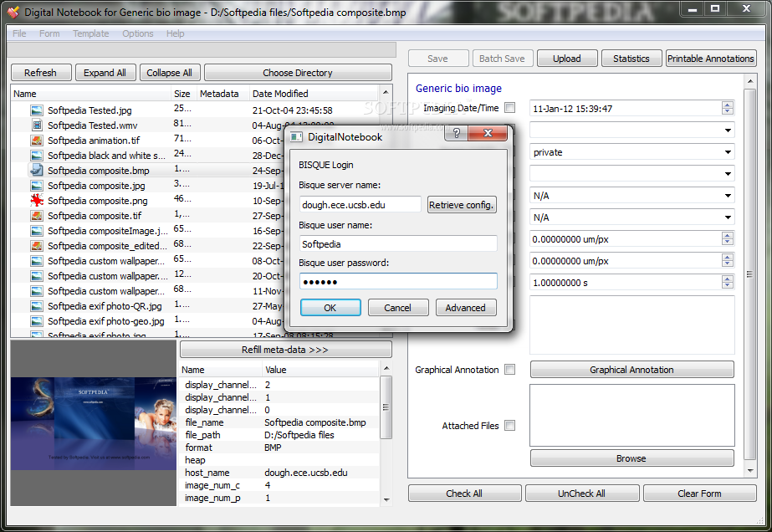Image resolution: width=772 pixels, height=532 pixels.
Task: Click Bisque user name input field
Action: [x=398, y=243]
